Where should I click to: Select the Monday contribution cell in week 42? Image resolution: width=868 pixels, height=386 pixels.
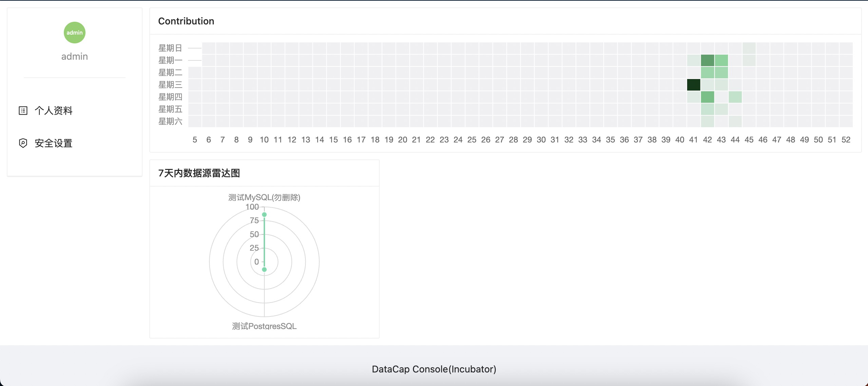[707, 60]
